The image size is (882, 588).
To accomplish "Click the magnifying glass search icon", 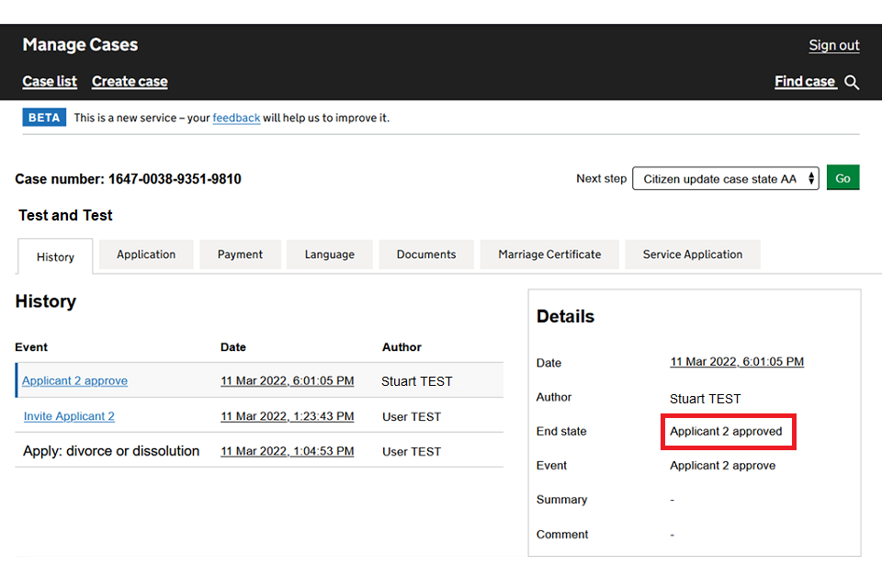I will [x=852, y=83].
